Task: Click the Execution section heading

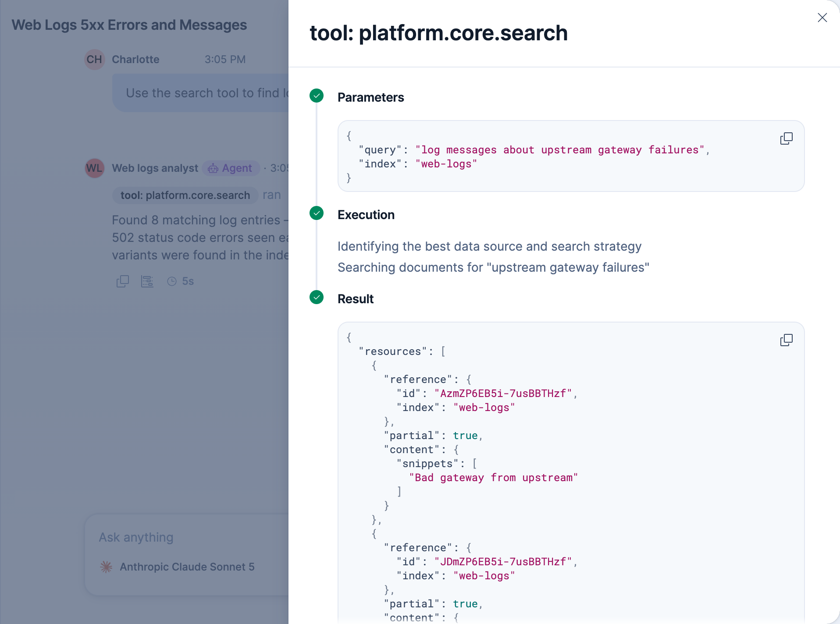Action: click(x=366, y=215)
